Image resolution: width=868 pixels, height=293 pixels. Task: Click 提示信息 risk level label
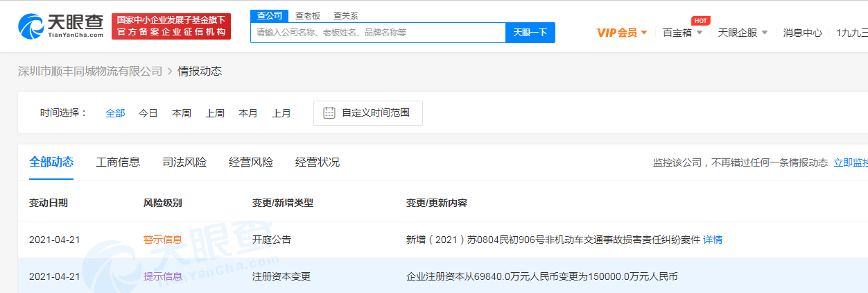coord(163,276)
